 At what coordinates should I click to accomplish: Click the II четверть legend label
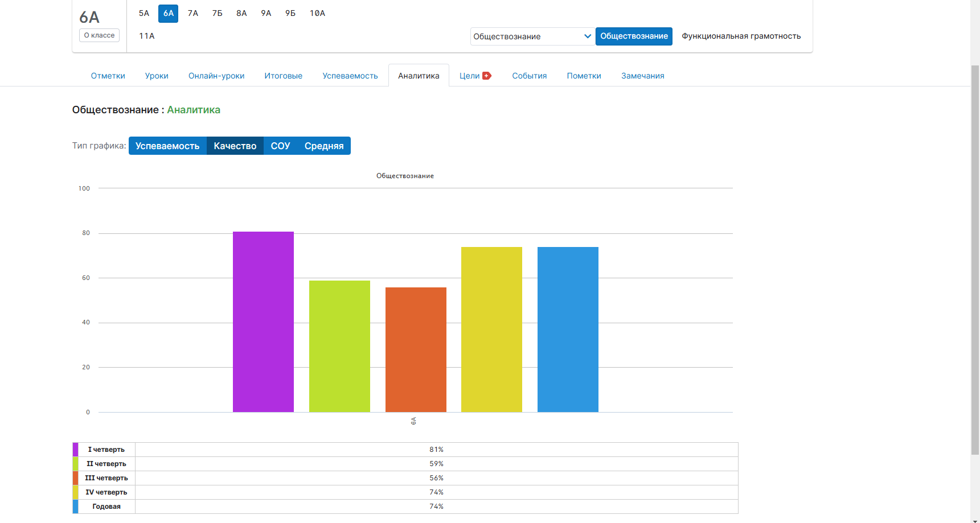[106, 464]
